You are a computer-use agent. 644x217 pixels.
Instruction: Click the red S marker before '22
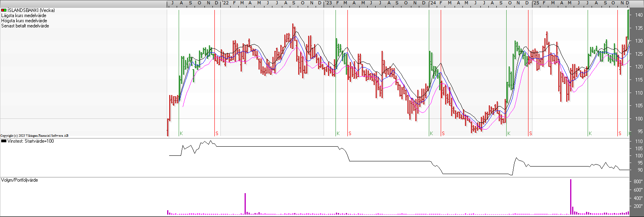[217, 134]
